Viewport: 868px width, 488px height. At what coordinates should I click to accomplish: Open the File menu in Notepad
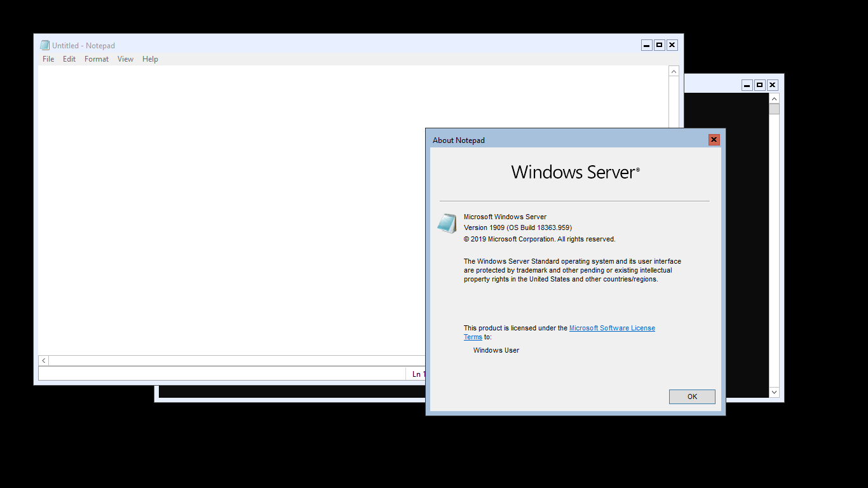(x=48, y=59)
